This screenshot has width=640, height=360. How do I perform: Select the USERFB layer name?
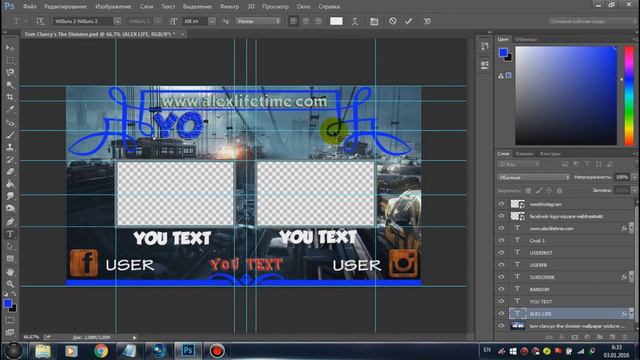tap(538, 265)
